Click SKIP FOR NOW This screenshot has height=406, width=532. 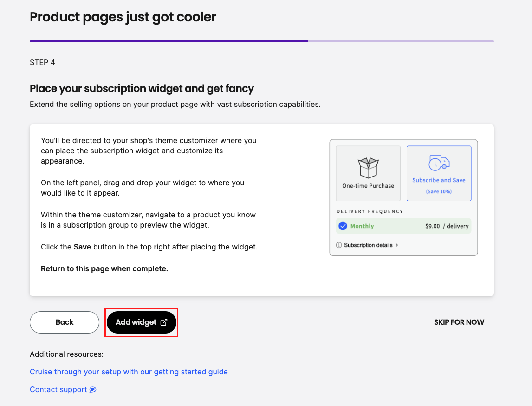click(459, 322)
